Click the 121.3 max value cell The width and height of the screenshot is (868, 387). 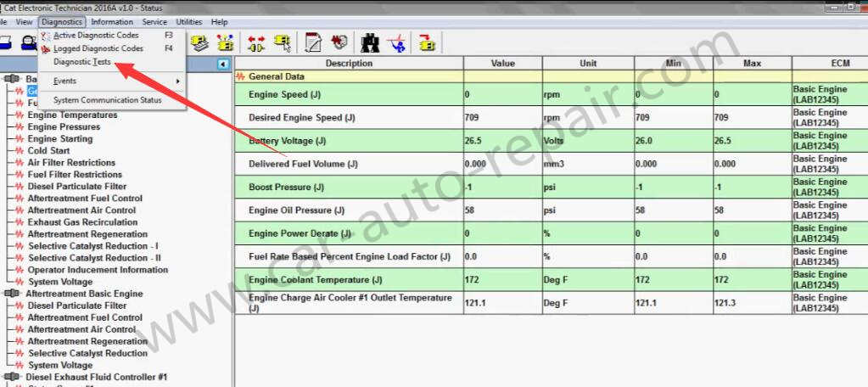(x=752, y=303)
